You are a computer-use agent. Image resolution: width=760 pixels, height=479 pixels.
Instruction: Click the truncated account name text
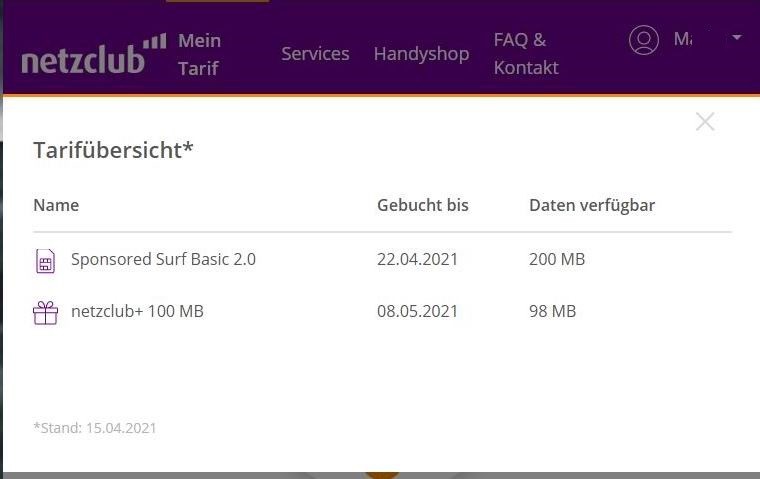[x=683, y=39]
